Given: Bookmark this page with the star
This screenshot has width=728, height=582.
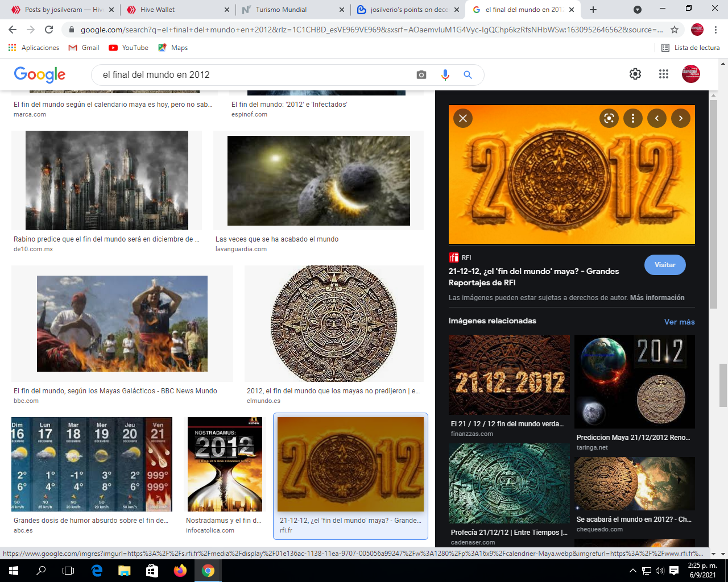Looking at the screenshot, I should [x=675, y=30].
